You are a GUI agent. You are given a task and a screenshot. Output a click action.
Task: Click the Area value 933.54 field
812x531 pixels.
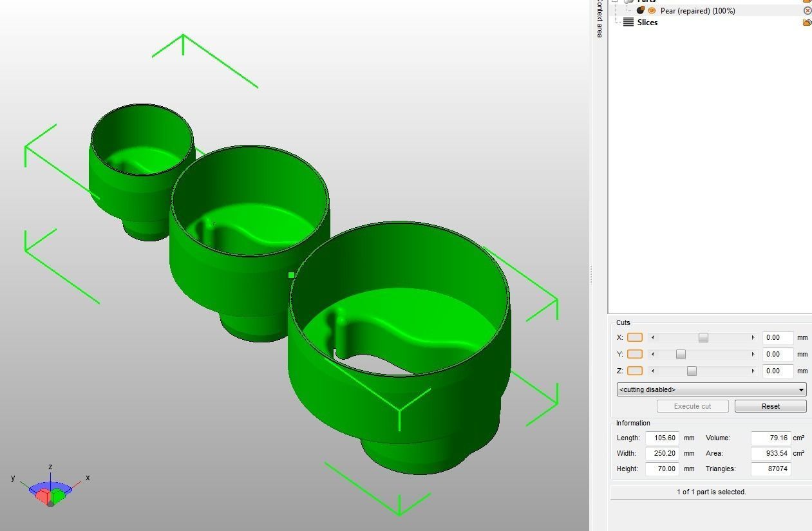click(771, 453)
